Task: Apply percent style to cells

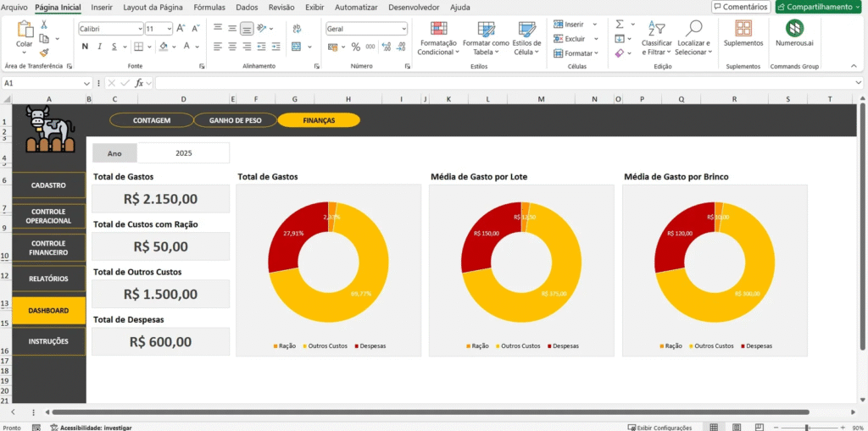Action: (x=356, y=47)
